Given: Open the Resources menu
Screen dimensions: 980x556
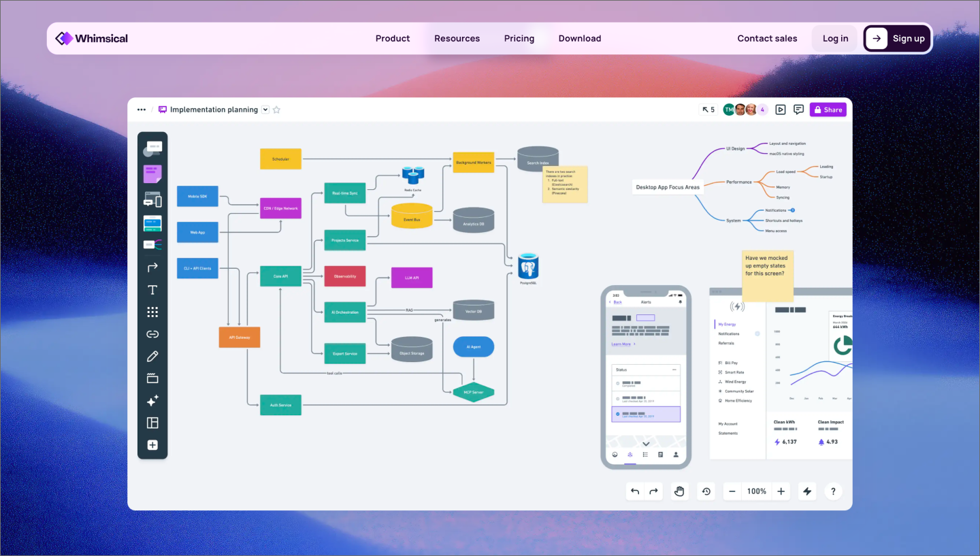Looking at the screenshot, I should pos(457,38).
